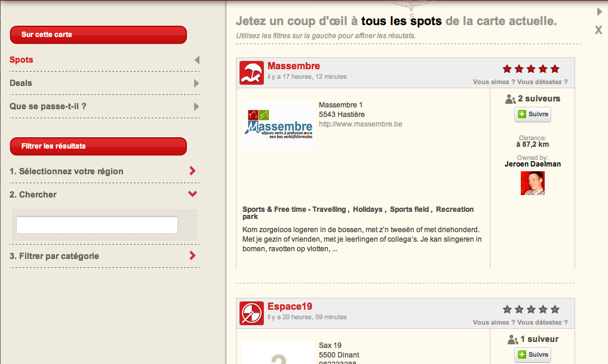608x364 pixels.
Task: Click the Filtrer les résultats red button
Action: (98, 146)
